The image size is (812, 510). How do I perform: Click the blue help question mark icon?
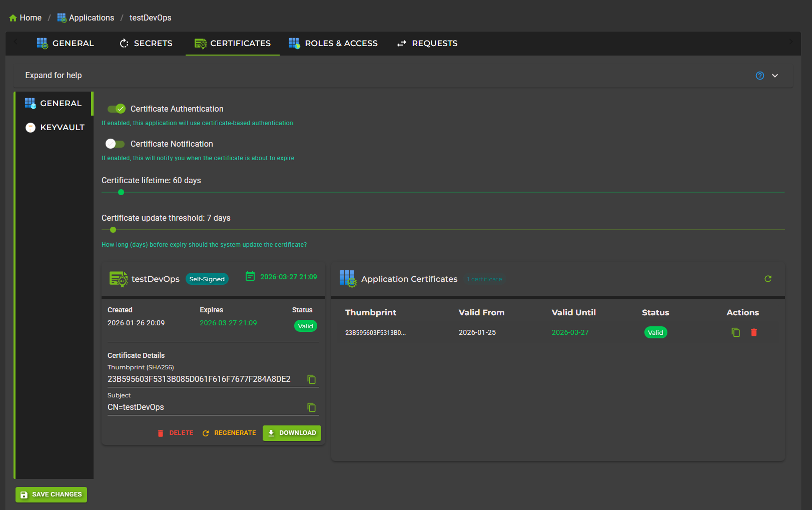(760, 76)
